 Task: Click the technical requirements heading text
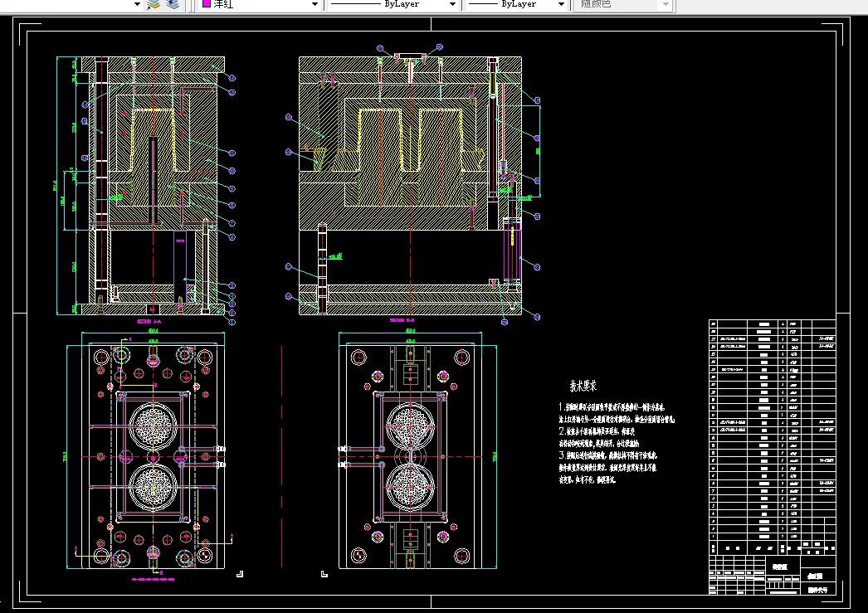[x=582, y=387]
